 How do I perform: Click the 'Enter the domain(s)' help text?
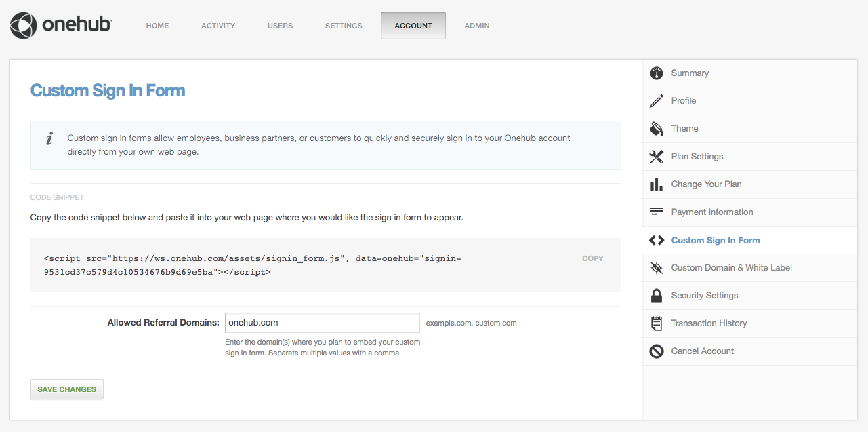pos(323,347)
